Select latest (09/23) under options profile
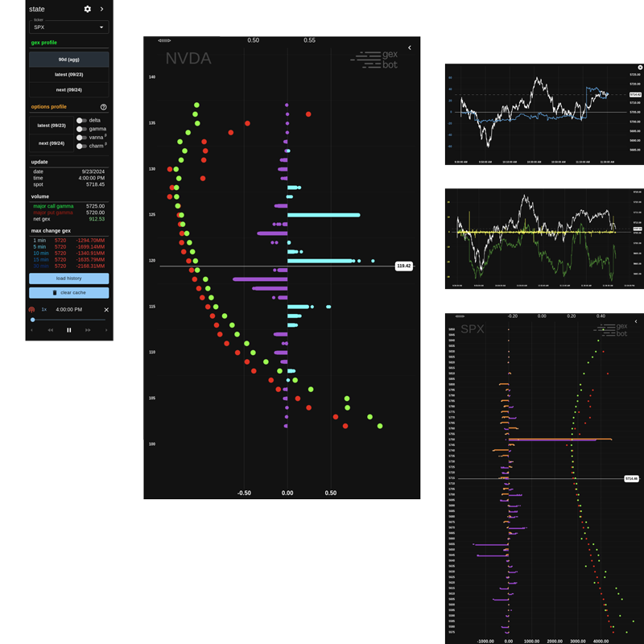 tap(52, 126)
